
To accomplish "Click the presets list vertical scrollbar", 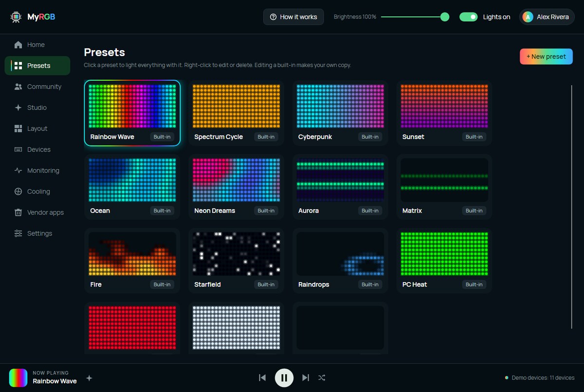I will [x=572, y=207].
